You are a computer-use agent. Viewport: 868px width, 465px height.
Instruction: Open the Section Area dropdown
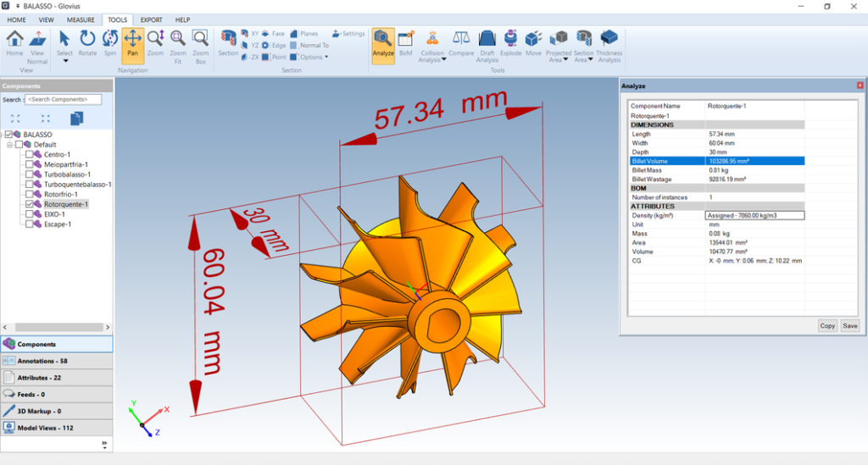point(591,60)
